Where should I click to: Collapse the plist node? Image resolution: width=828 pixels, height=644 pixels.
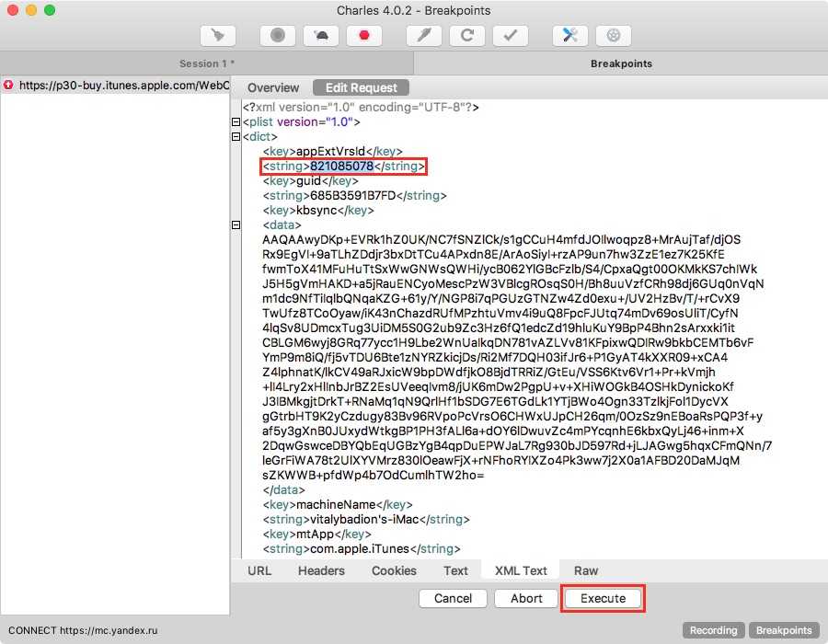click(x=236, y=122)
